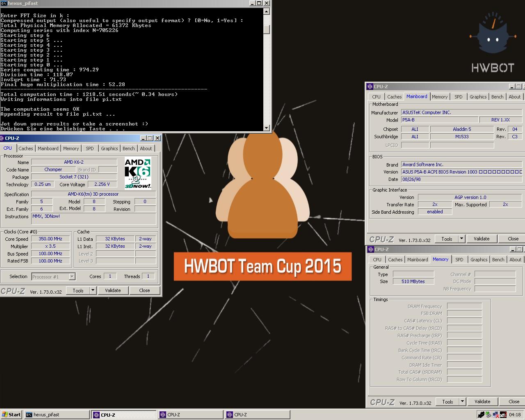Click console scrollbar up arrow
The width and height of the screenshot is (525, 420).
pos(267,11)
